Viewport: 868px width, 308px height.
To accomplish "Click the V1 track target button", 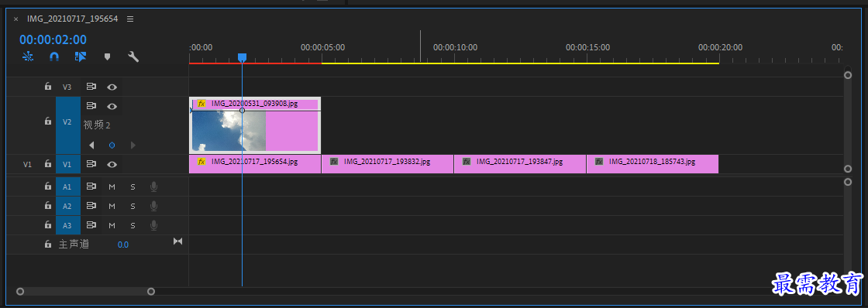I will (x=67, y=164).
